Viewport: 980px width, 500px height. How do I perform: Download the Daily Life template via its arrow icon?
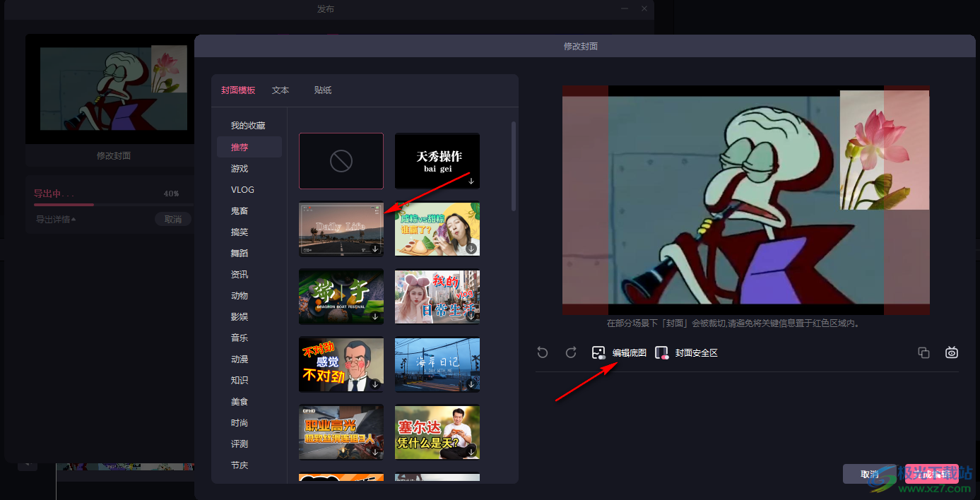375,249
